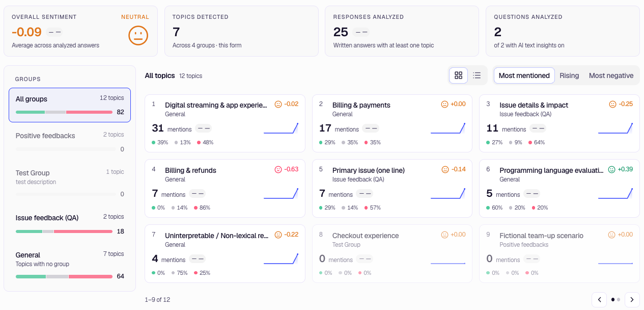Open the Billing & refunds topic card
Image resolution: width=644 pixels, height=310 pixels.
(x=225, y=189)
